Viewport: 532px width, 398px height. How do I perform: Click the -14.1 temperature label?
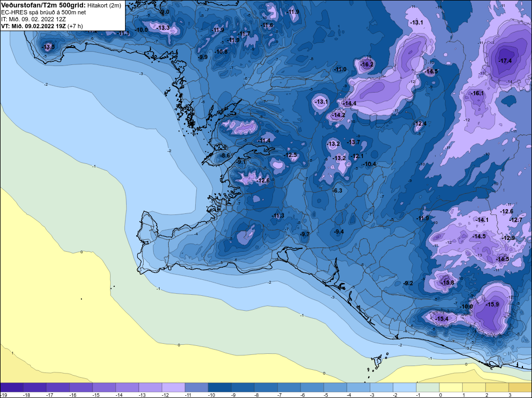[x=482, y=220]
